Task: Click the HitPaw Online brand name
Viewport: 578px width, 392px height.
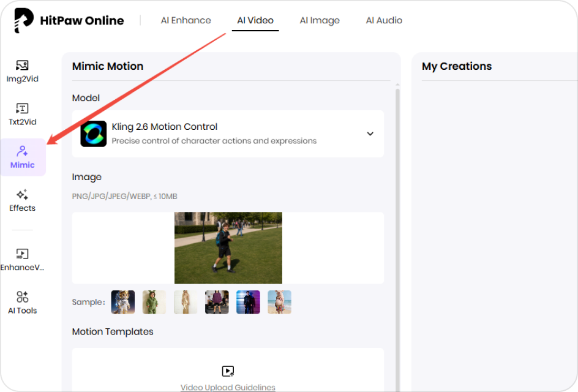Action: click(82, 21)
